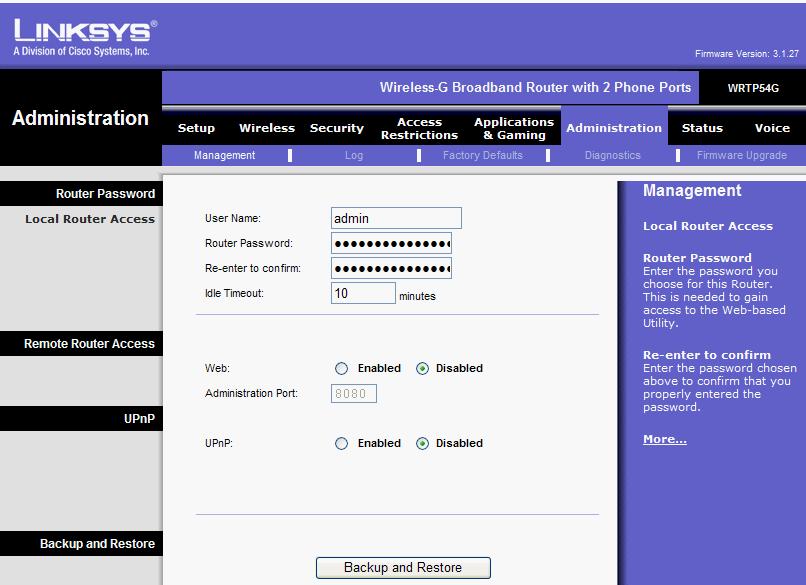The height and width of the screenshot is (585, 806).
Task: Click the Firmware Version 3.1.27 text
Action: pyautogui.click(x=747, y=53)
